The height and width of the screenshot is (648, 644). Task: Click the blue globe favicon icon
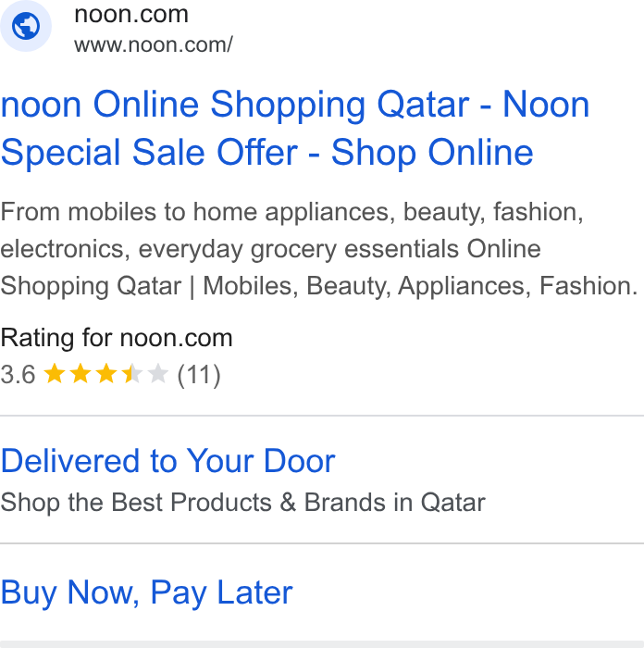click(x=26, y=26)
